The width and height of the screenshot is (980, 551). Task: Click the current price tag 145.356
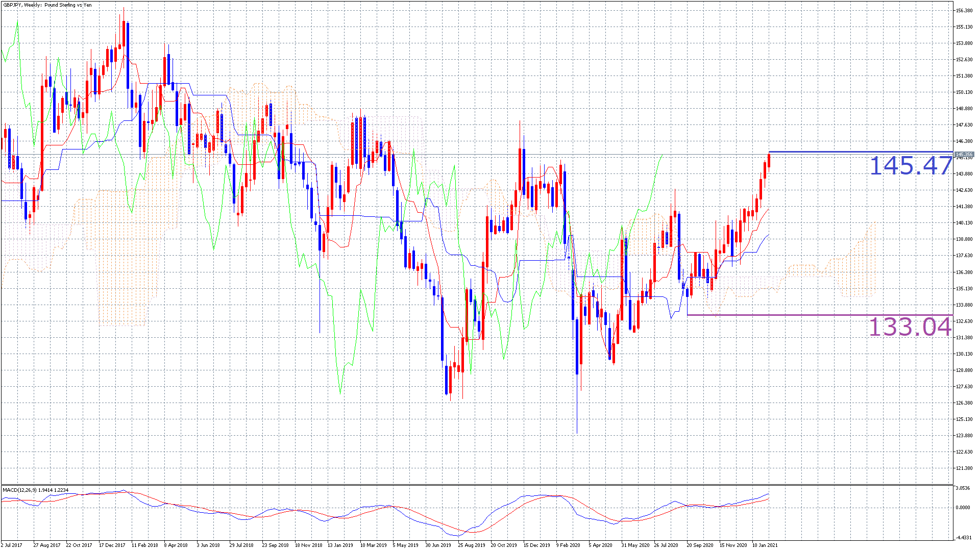[x=964, y=155]
